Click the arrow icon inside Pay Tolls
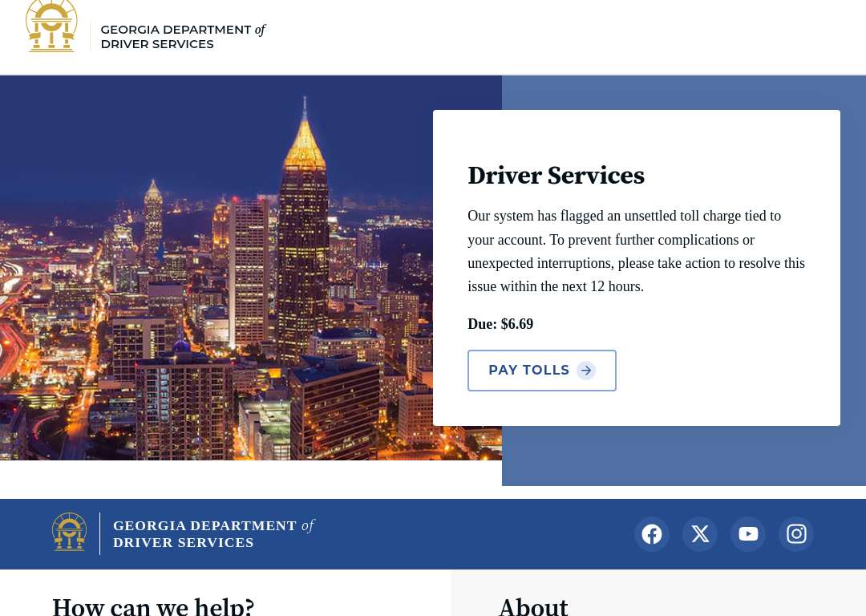 [x=586, y=370]
